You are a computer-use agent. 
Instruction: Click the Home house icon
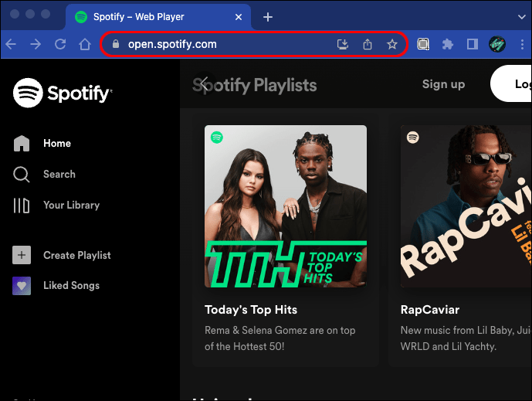click(x=22, y=143)
